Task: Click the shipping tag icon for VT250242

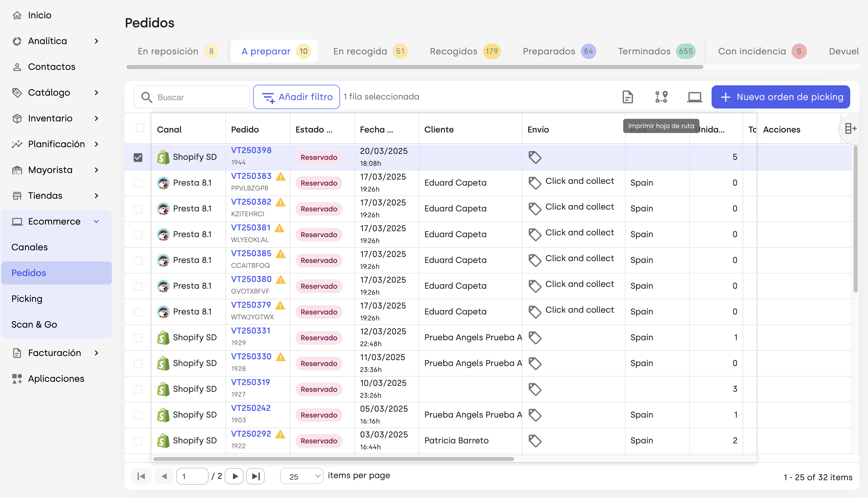Action: pyautogui.click(x=535, y=415)
